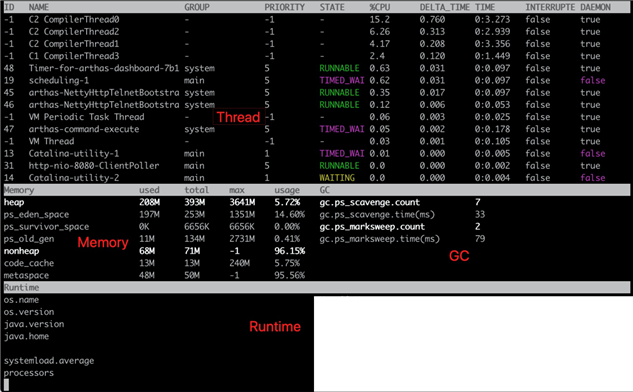Select gc.ps_scavenge.count label
The image size is (633, 392).
coord(369,202)
